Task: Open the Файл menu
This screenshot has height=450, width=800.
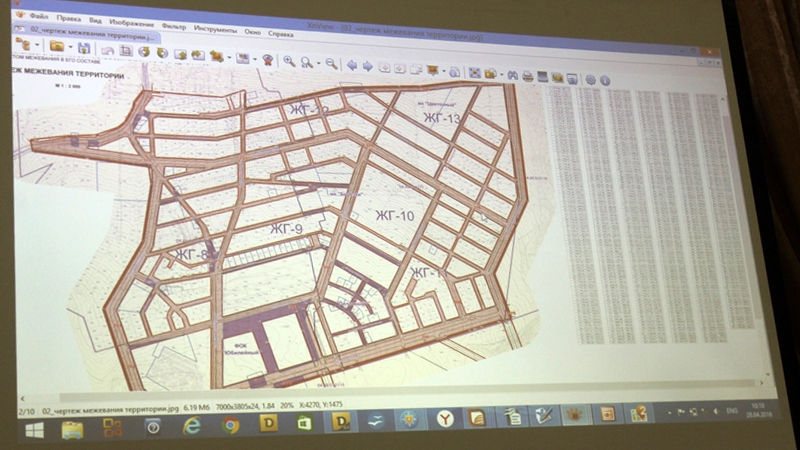Action: pyautogui.click(x=39, y=19)
